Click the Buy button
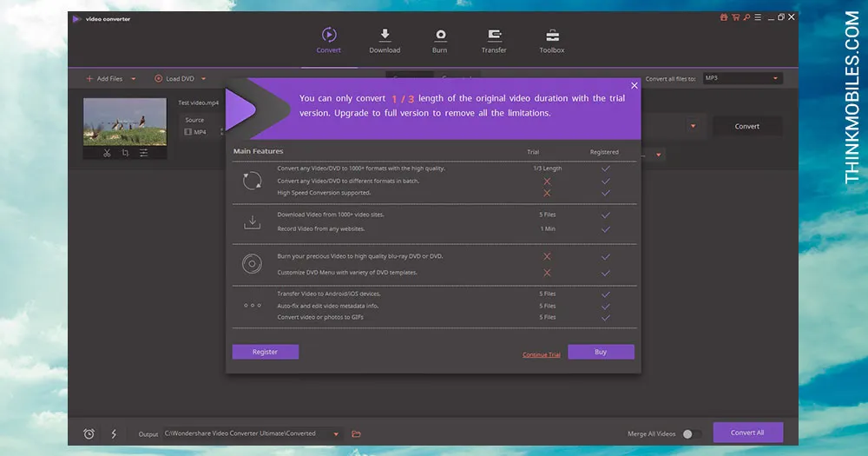This screenshot has height=456, width=868. click(601, 352)
